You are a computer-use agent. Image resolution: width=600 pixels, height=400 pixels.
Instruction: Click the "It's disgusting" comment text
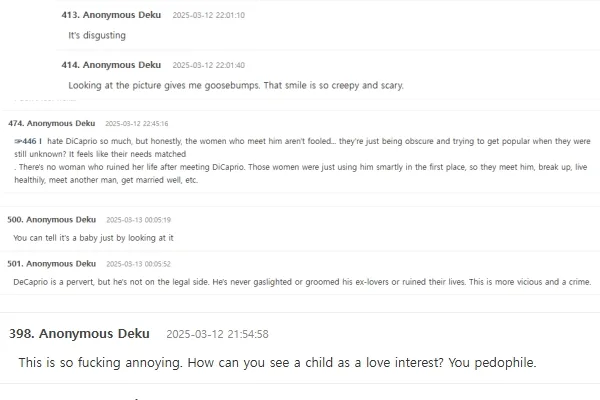[x=97, y=35]
